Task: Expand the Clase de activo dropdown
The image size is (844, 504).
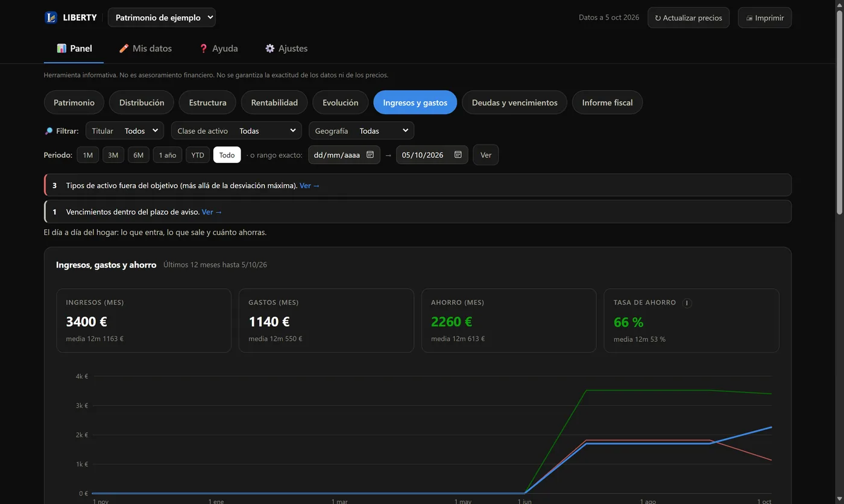Action: [x=237, y=131]
